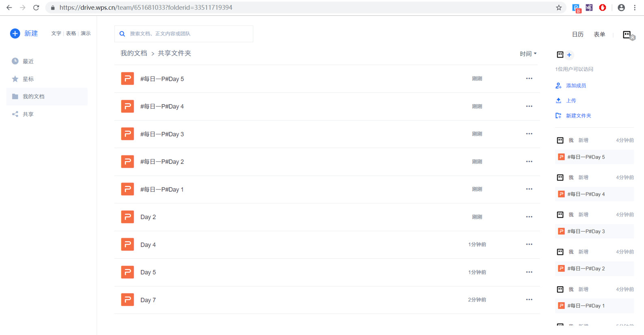Click the plus icon to add member
The height and width of the screenshot is (335, 644).
click(x=569, y=55)
